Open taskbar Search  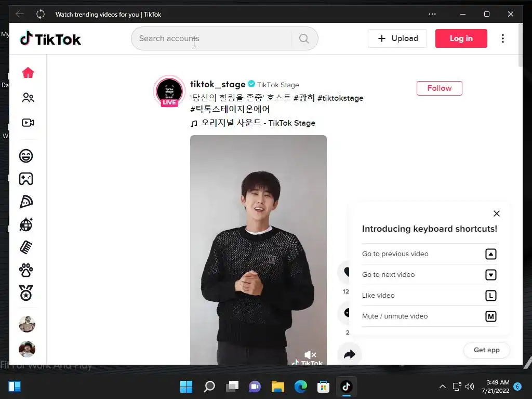click(209, 387)
